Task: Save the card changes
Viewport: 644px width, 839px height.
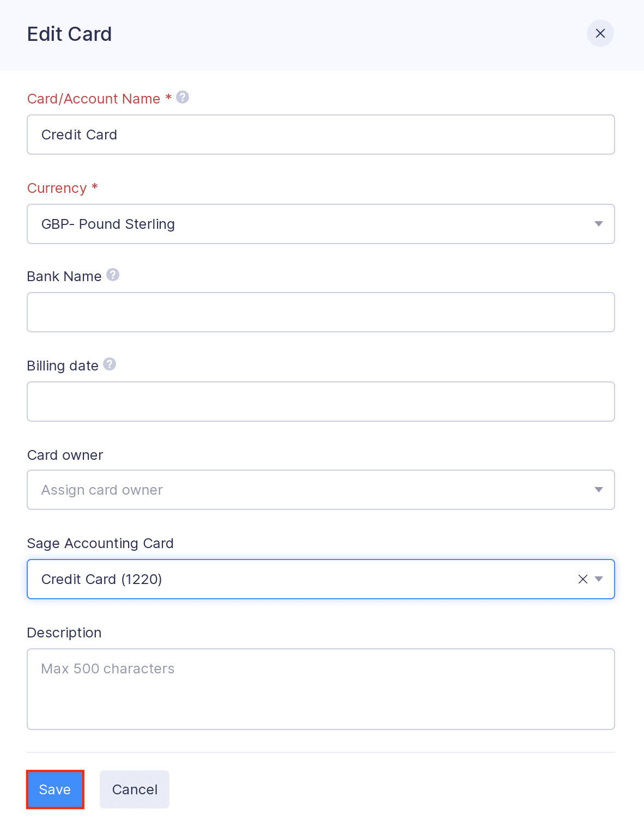Action: point(55,789)
